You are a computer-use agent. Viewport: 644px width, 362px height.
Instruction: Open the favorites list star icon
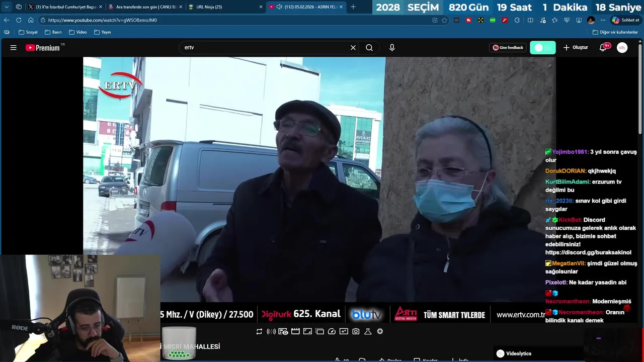click(554, 20)
